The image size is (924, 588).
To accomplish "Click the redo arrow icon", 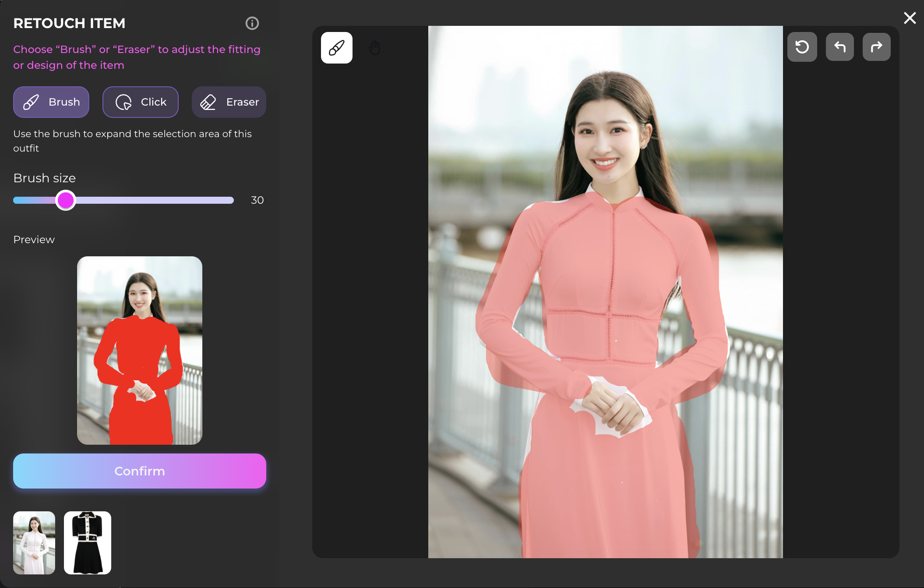I will click(x=876, y=47).
